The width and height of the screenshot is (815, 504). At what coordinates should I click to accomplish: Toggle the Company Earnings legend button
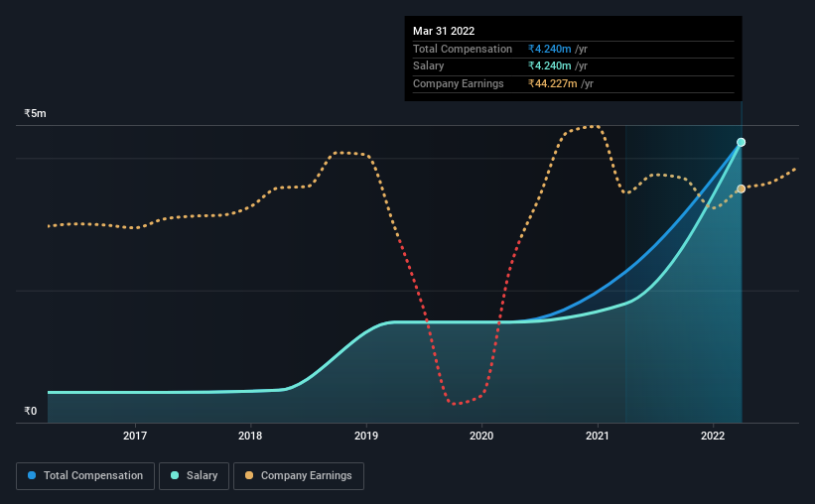299,476
